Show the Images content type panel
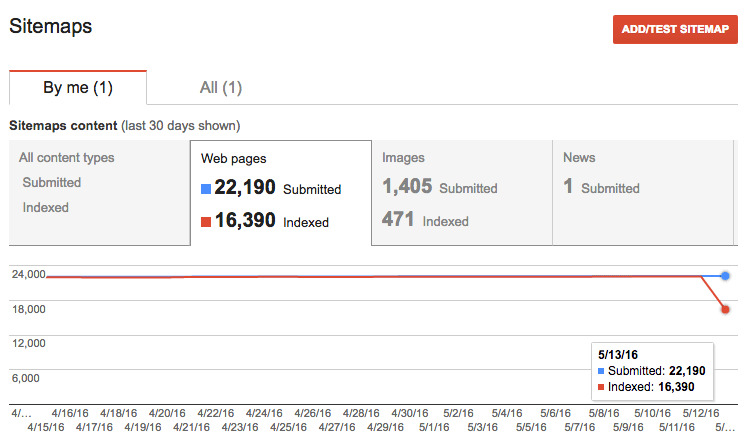This screenshot has height=442, width=748. tap(460, 192)
